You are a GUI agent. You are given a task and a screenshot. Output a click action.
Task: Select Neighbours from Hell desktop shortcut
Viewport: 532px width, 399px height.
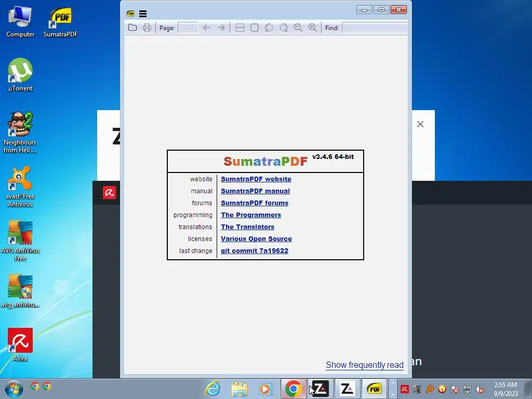coord(20,132)
